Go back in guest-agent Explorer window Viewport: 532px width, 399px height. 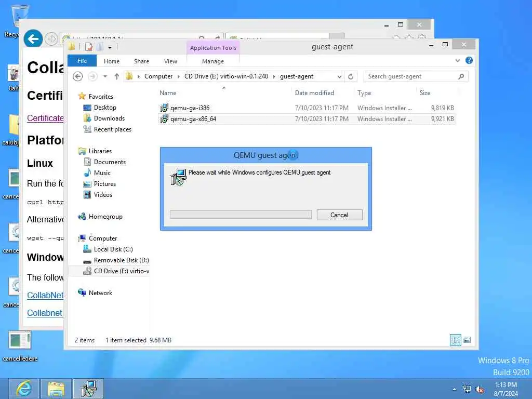(x=78, y=76)
